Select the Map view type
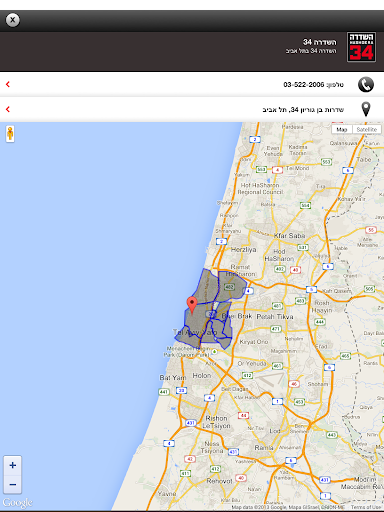 click(x=342, y=129)
